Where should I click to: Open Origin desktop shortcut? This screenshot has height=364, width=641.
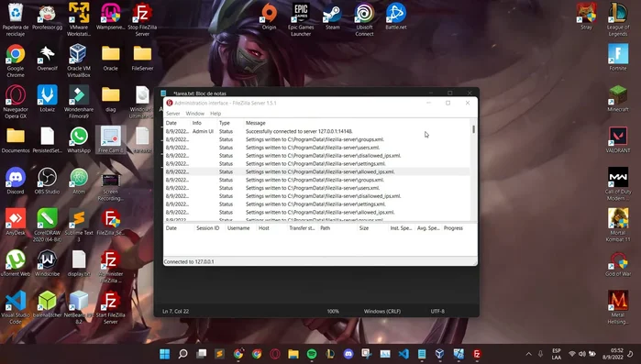pos(269,17)
